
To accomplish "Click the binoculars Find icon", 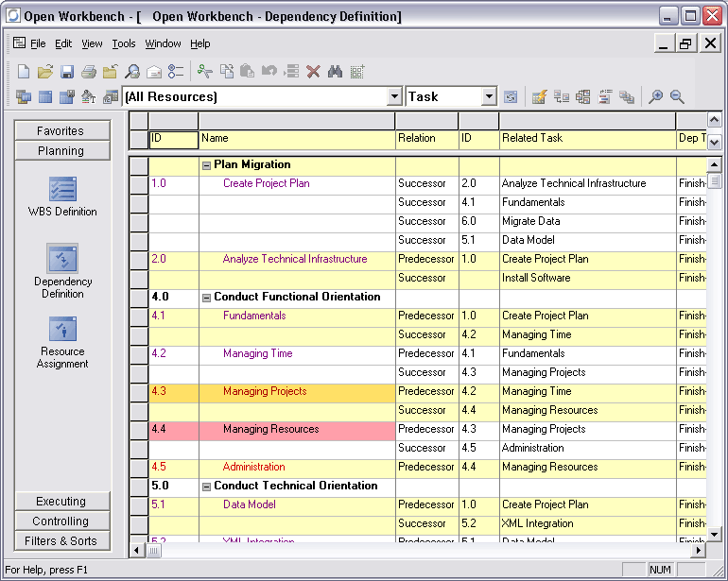I will point(335,72).
